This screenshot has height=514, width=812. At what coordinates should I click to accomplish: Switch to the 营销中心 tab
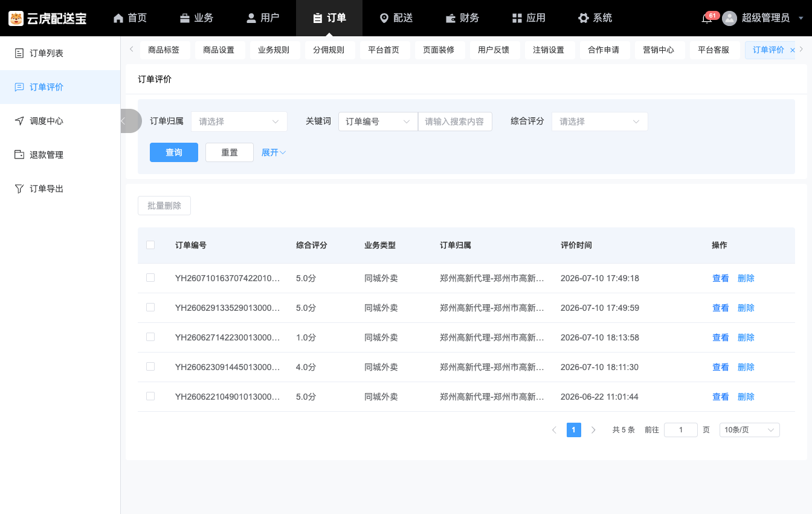(x=659, y=50)
